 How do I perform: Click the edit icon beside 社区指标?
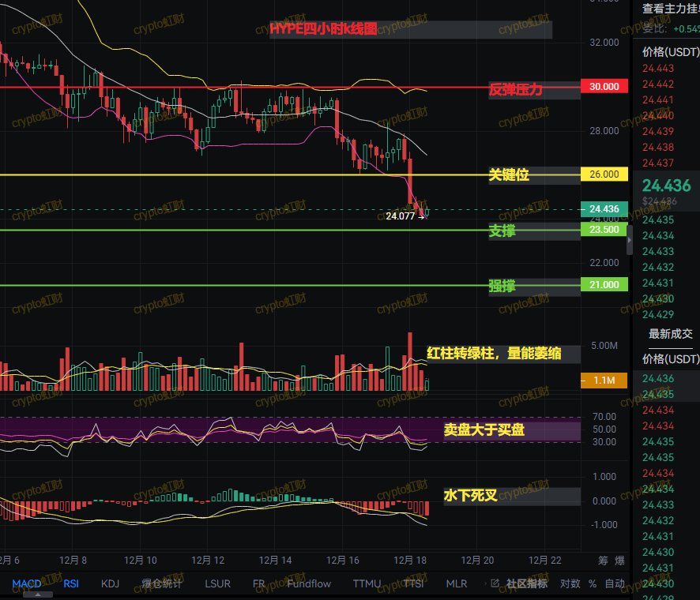(495, 583)
